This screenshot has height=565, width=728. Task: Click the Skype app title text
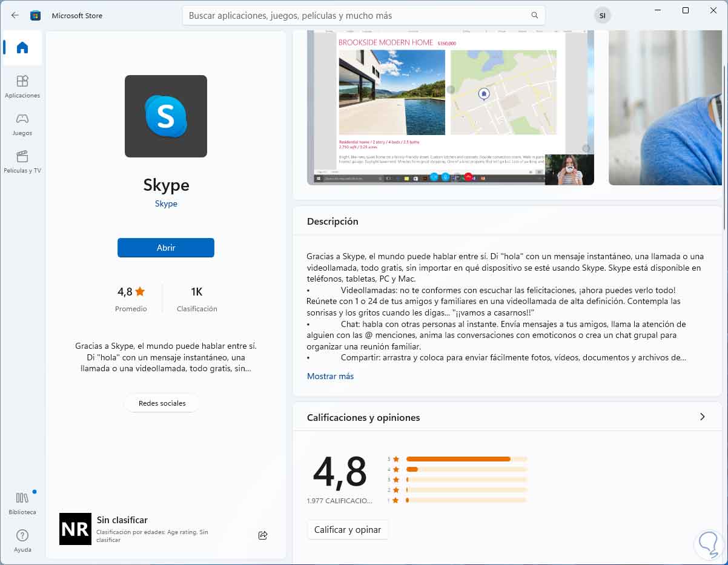166,185
